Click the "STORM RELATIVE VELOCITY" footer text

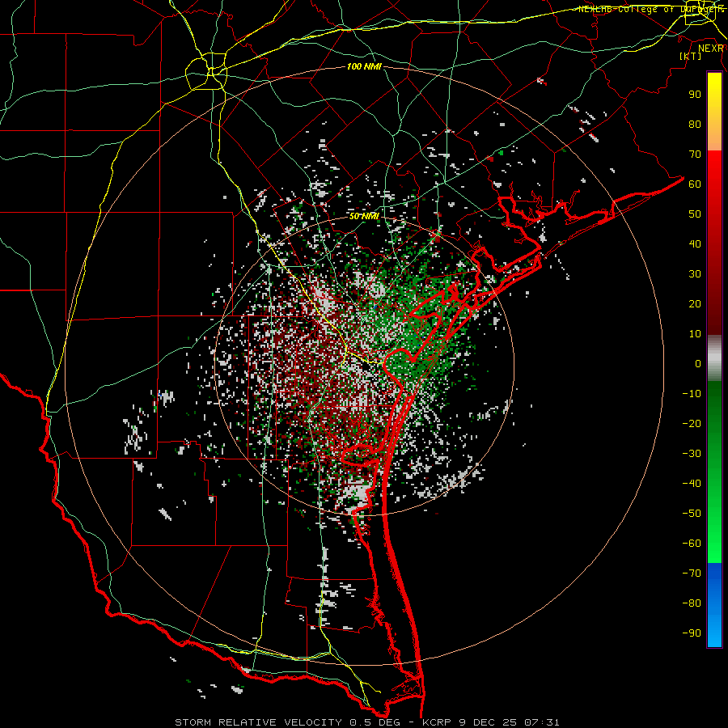point(258,722)
